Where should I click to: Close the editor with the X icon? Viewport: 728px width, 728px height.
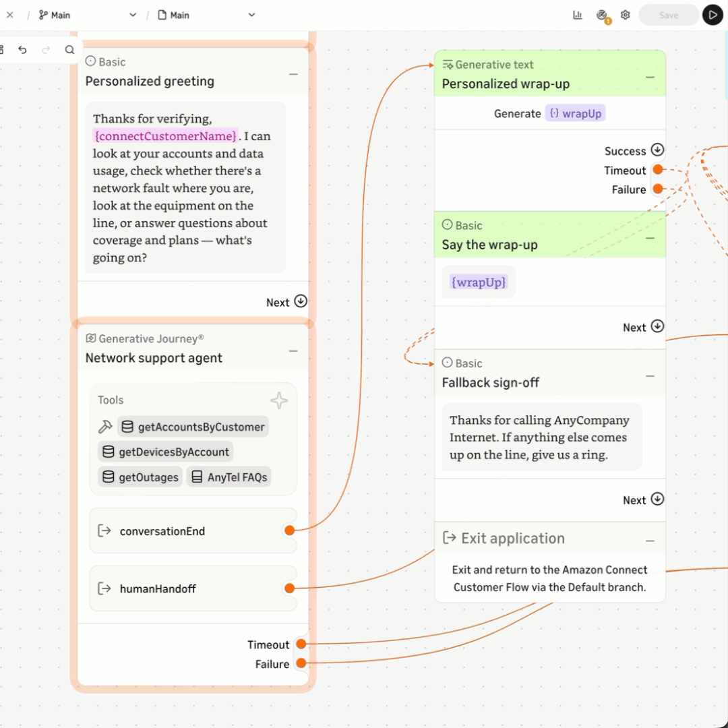9,15
